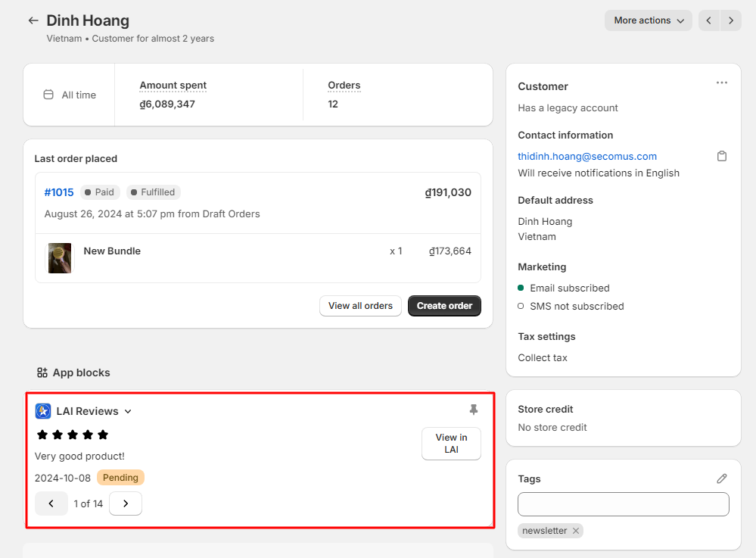Pin the LAI Reviews app block
The height and width of the screenshot is (558, 756).
474,410
